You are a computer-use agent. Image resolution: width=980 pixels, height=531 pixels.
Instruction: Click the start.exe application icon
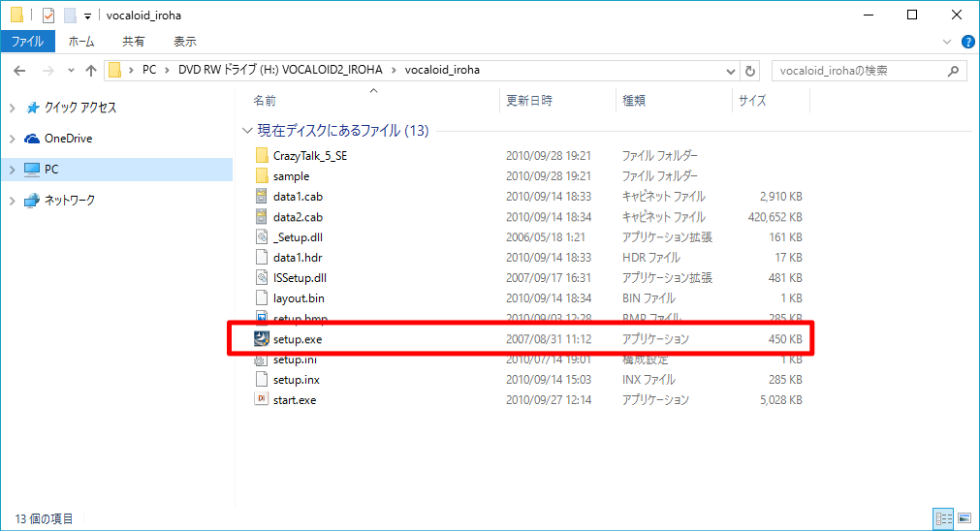click(262, 400)
